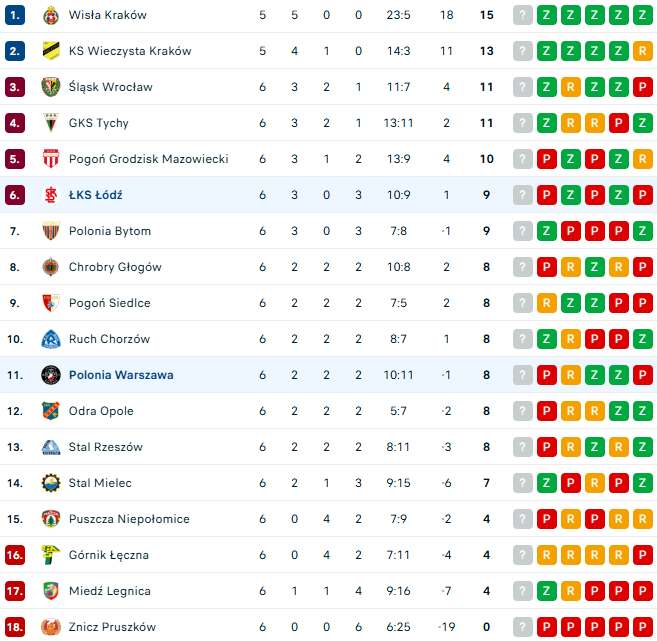Open the Pogoń Grodzisk Mazowiecki team page
Image resolution: width=657 pixels, height=641 pixels.
[148, 159]
